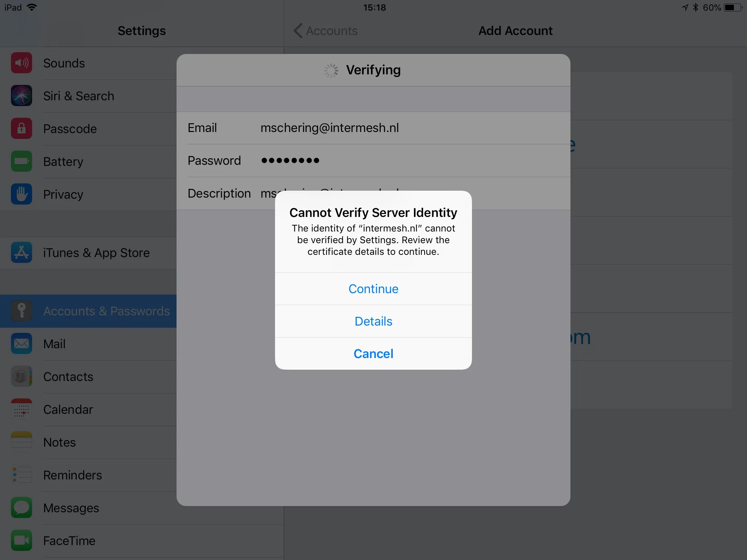The width and height of the screenshot is (747, 560).
Task: Tap the Mail envelope icon
Action: 22,344
